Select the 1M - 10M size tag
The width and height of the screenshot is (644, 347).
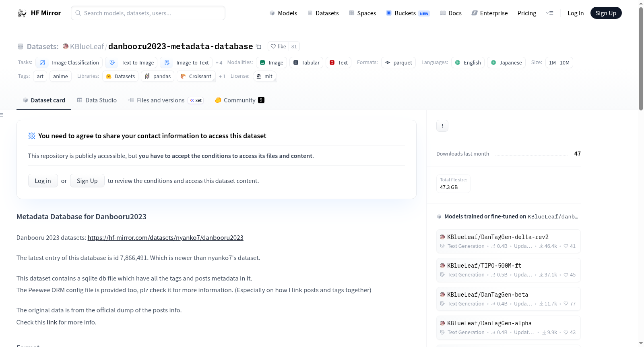(x=559, y=62)
